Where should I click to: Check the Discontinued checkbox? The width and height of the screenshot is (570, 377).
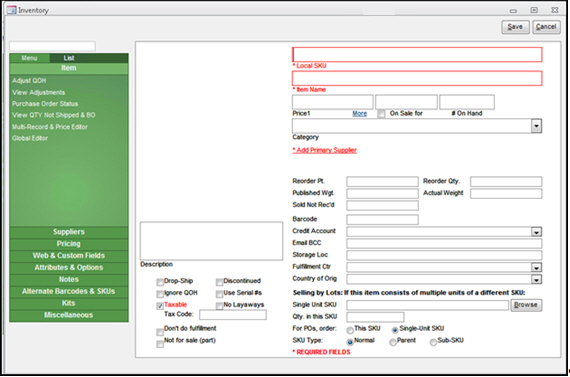click(x=219, y=282)
